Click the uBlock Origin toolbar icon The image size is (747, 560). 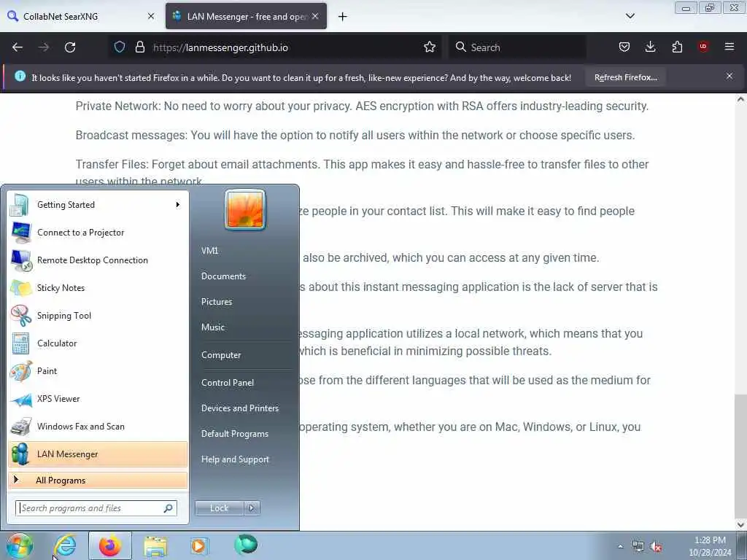(703, 47)
